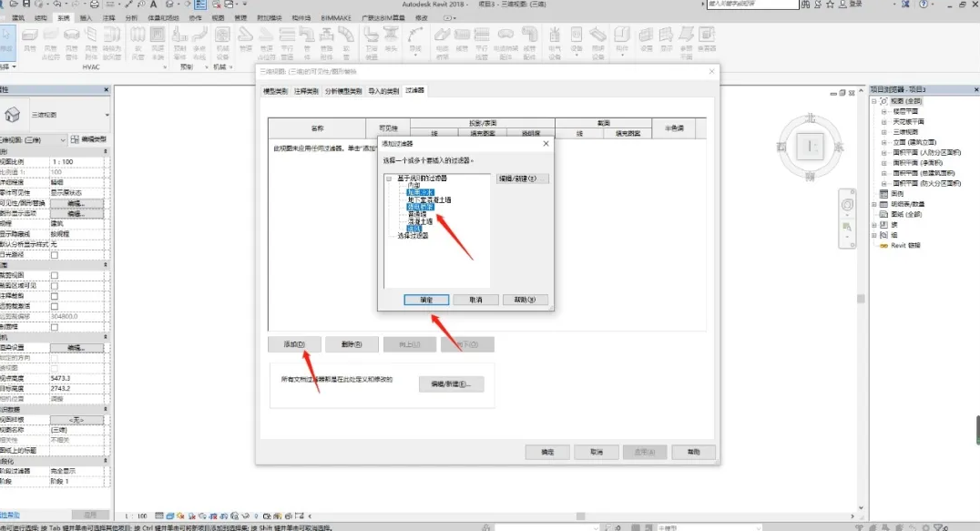Expand the 天花板平面 node in project browser
The width and height of the screenshot is (980, 531).
coord(883,122)
